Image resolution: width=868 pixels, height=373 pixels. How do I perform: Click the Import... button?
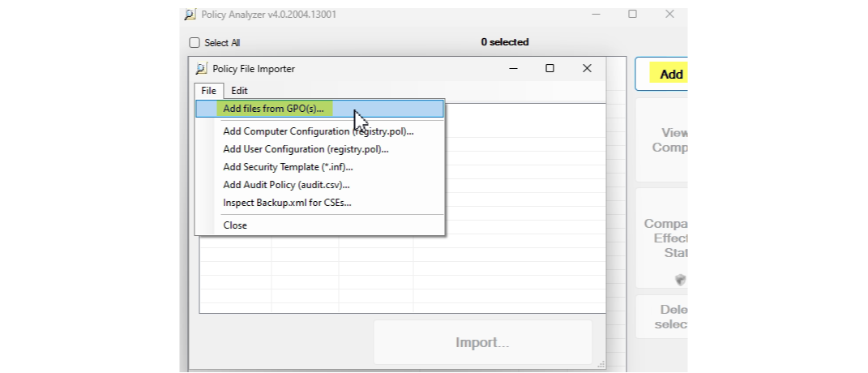[x=482, y=342]
